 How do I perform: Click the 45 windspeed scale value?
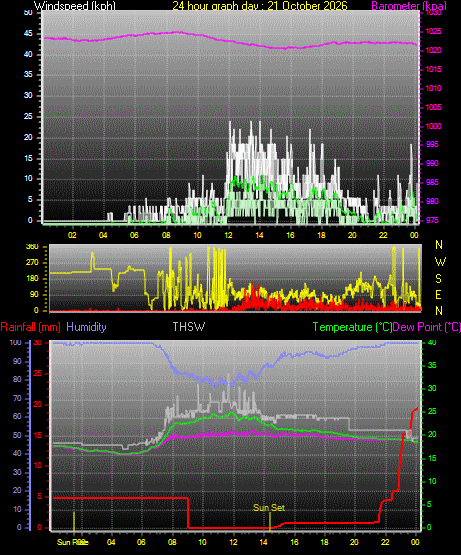point(28,34)
